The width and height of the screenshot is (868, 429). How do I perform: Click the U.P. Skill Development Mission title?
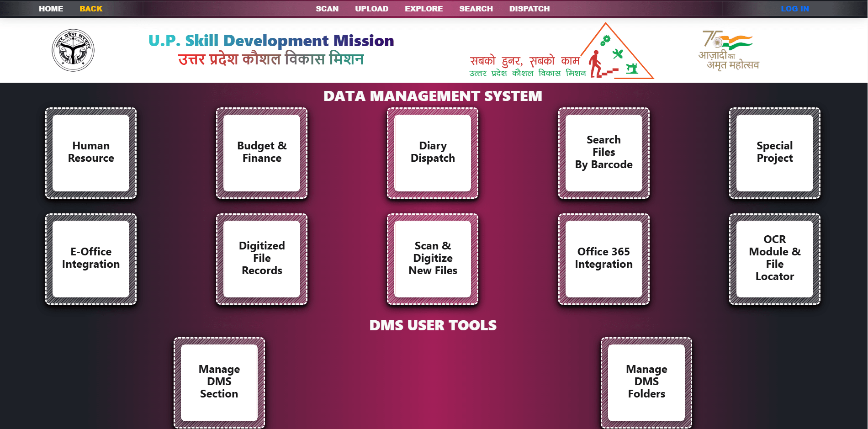[271, 41]
